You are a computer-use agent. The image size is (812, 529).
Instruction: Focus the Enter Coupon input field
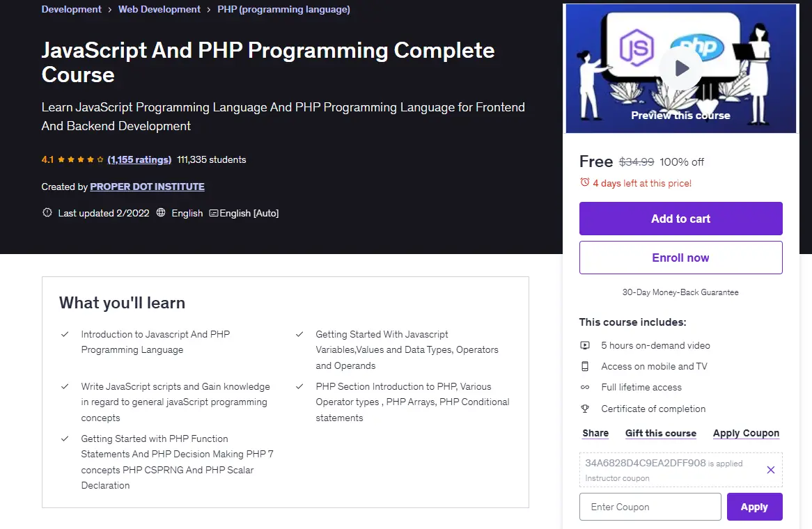tap(650, 507)
